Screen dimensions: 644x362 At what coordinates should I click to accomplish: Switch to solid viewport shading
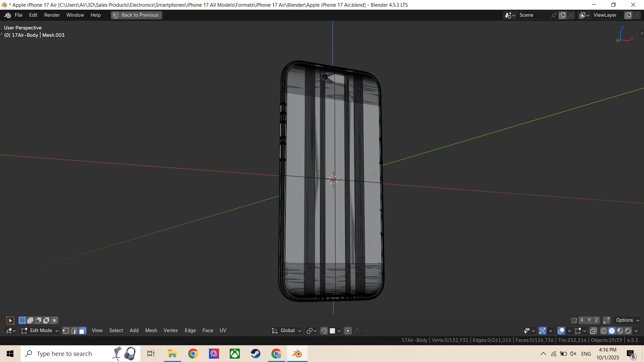coord(612,331)
